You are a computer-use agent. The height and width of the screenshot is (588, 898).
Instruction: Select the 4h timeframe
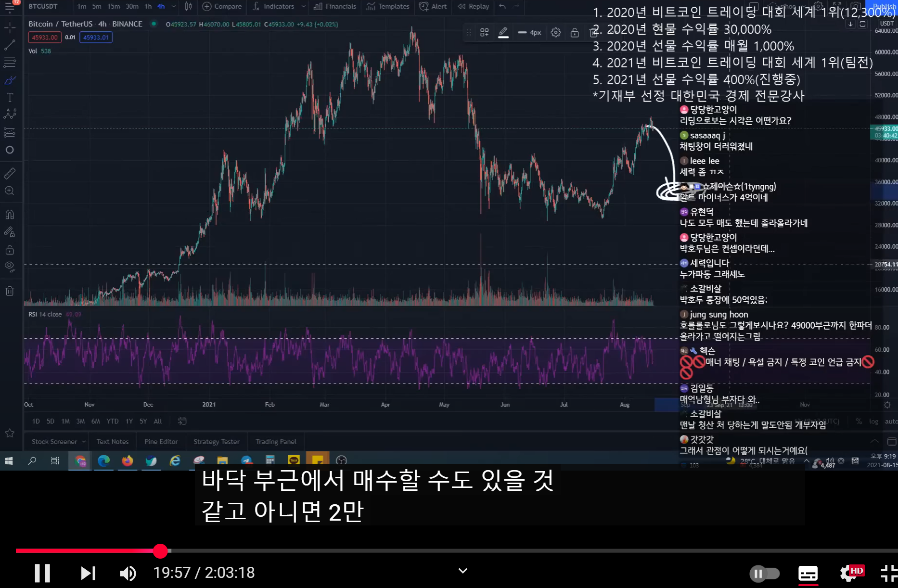161,6
